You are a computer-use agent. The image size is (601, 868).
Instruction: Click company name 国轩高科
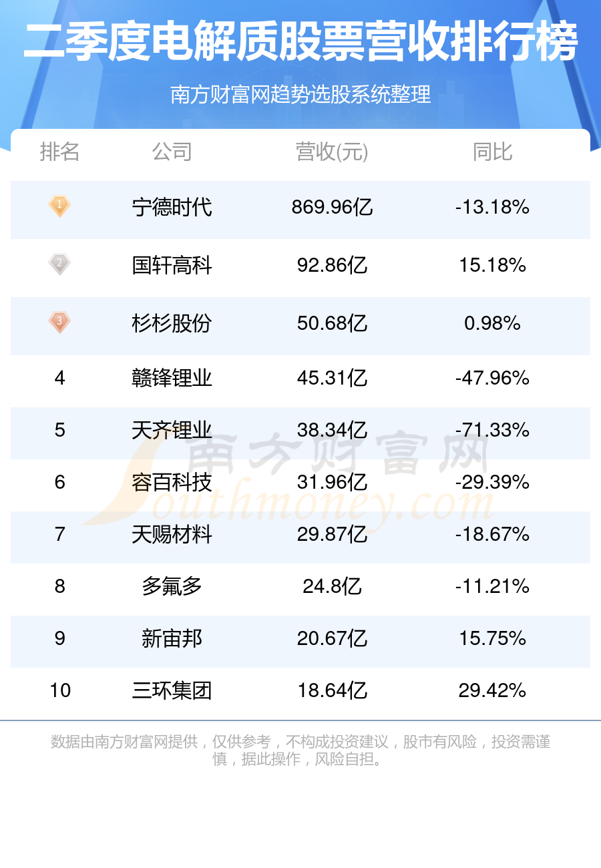pyautogui.click(x=172, y=266)
